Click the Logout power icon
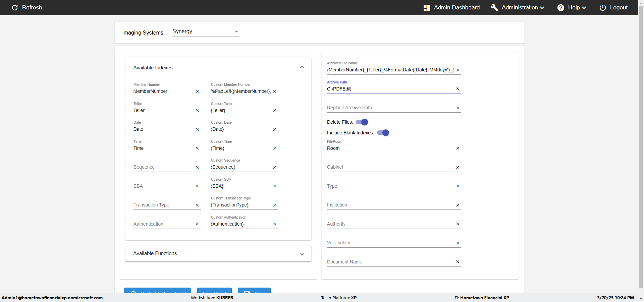This screenshot has width=644, height=302. click(603, 7)
